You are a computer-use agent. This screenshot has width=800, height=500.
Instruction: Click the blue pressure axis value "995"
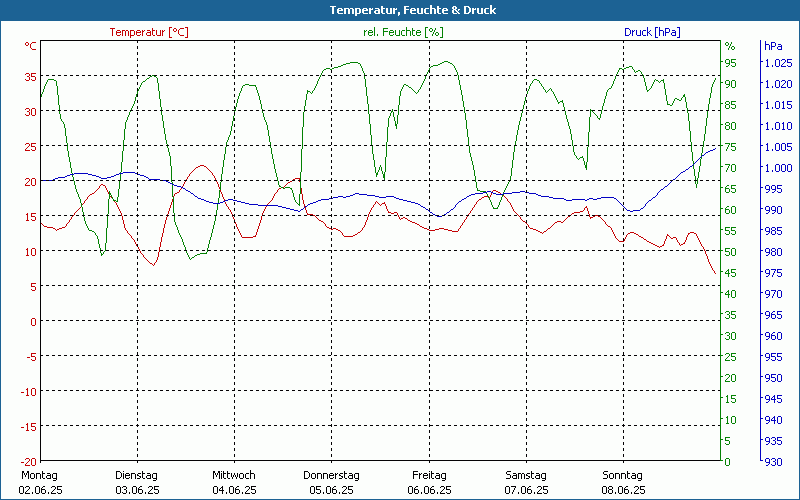[773, 189]
